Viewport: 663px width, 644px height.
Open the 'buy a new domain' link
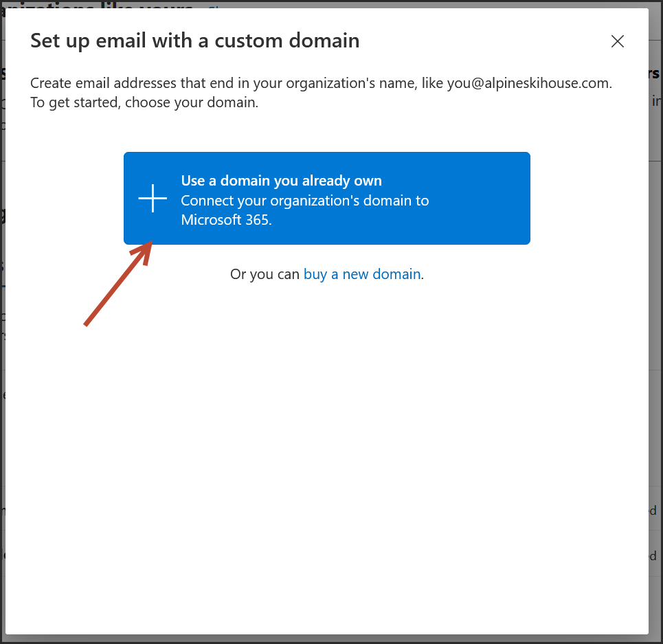pyautogui.click(x=361, y=274)
